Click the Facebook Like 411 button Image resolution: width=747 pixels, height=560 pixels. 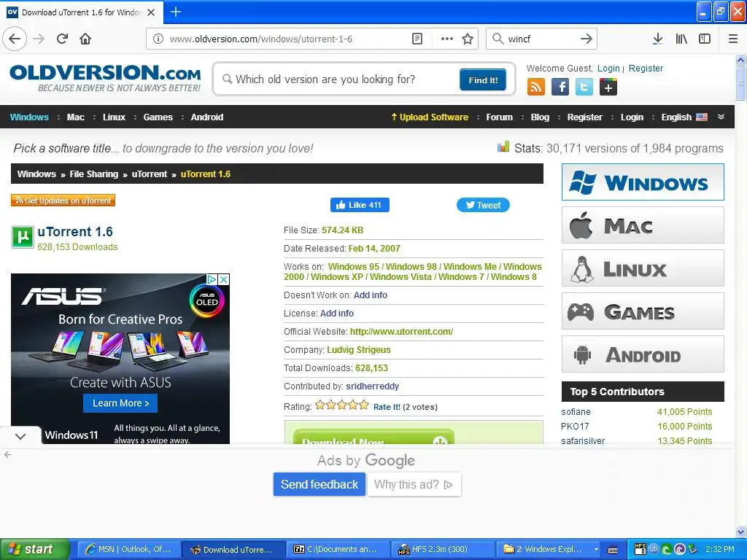click(360, 205)
